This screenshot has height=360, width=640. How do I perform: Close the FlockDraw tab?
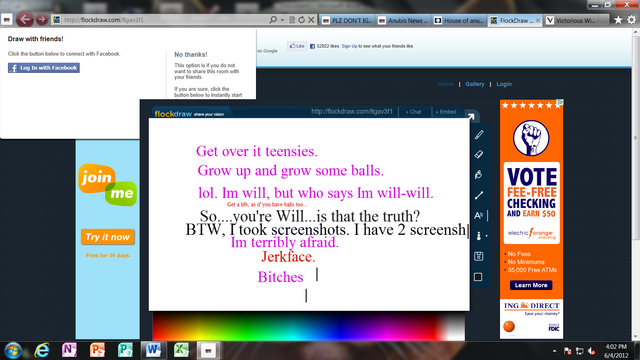point(538,20)
